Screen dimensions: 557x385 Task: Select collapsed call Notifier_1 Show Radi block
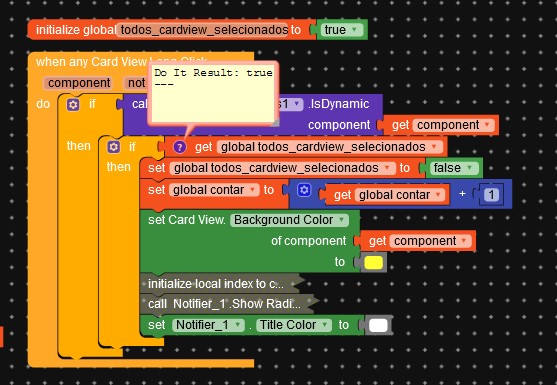coord(227,304)
